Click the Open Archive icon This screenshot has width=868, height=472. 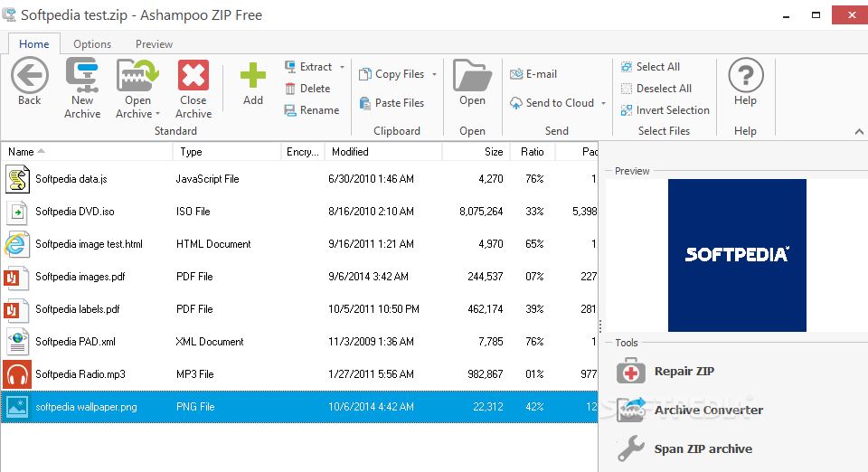[137, 75]
